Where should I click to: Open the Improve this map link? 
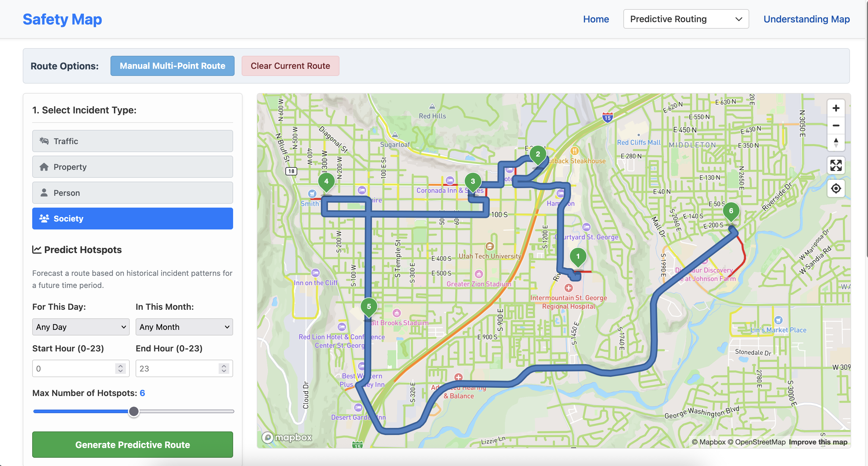click(x=818, y=442)
